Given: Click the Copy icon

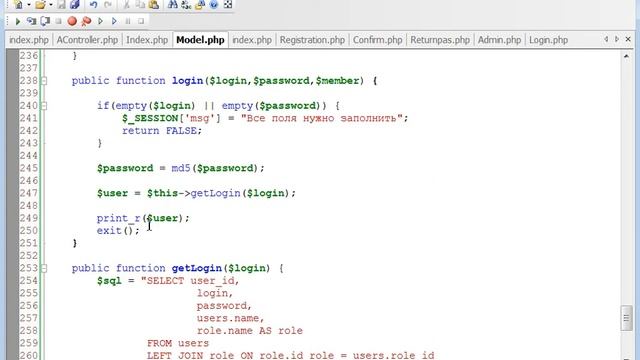Looking at the screenshot, I should [x=140, y=4].
